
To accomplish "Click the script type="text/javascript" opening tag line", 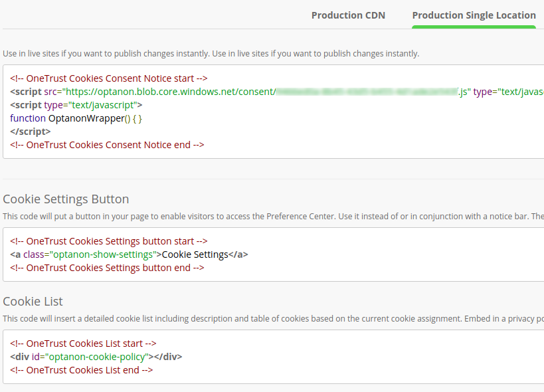I will pyautogui.click(x=76, y=105).
